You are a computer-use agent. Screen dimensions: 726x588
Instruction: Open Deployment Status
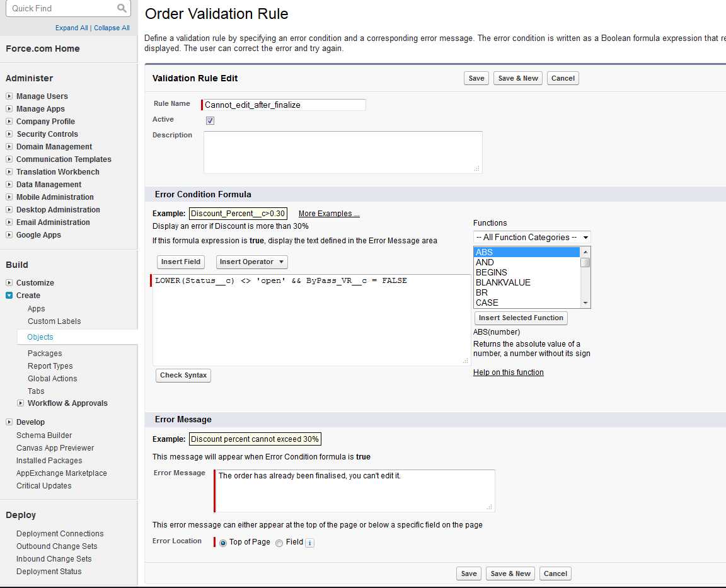pyautogui.click(x=49, y=572)
